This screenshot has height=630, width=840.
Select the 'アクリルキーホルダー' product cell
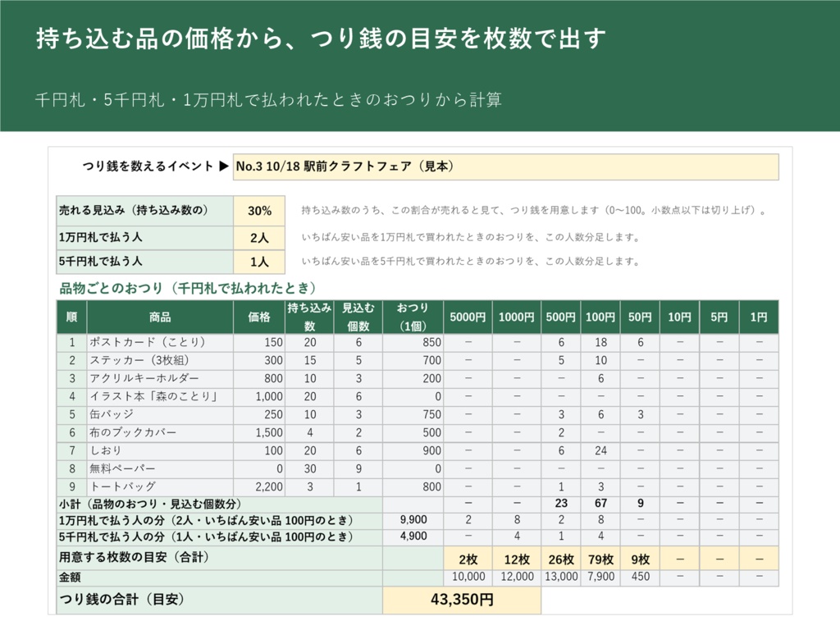point(160,379)
